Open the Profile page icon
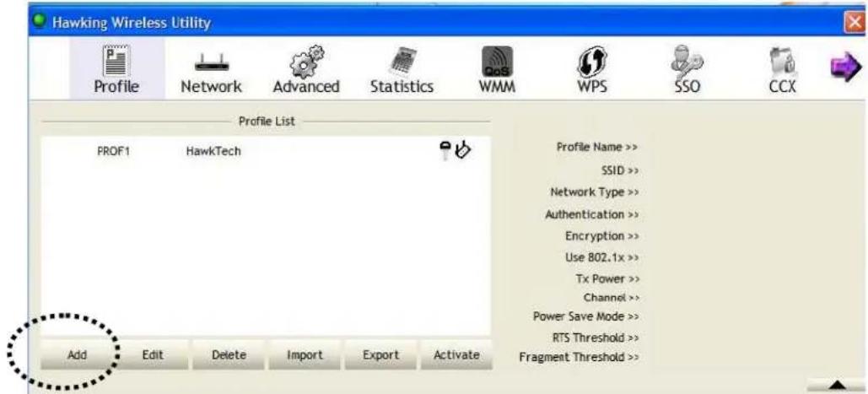 tap(116, 60)
